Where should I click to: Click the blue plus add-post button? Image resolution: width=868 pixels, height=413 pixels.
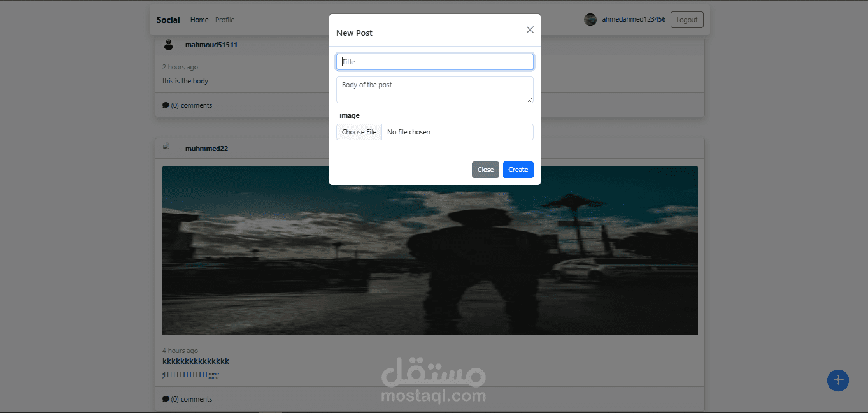pos(838,380)
